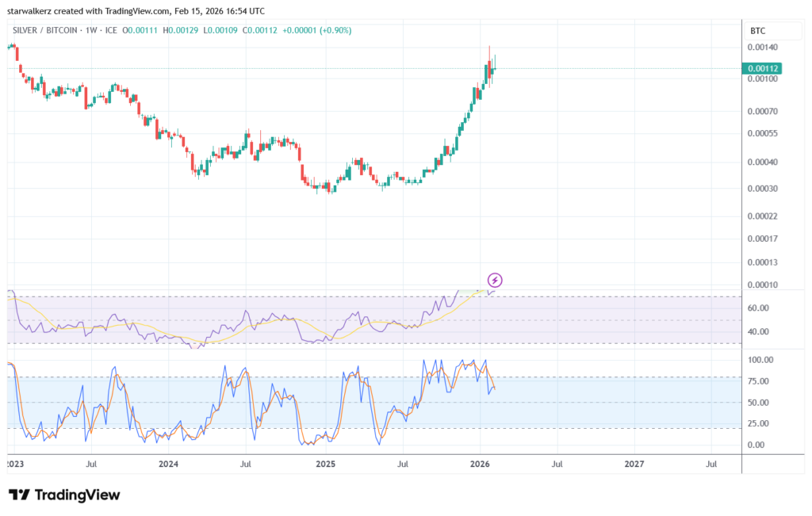This screenshot has height=516, width=812.
Task: Click the starwalkerz created with TradingView.com header
Action: pos(136,11)
